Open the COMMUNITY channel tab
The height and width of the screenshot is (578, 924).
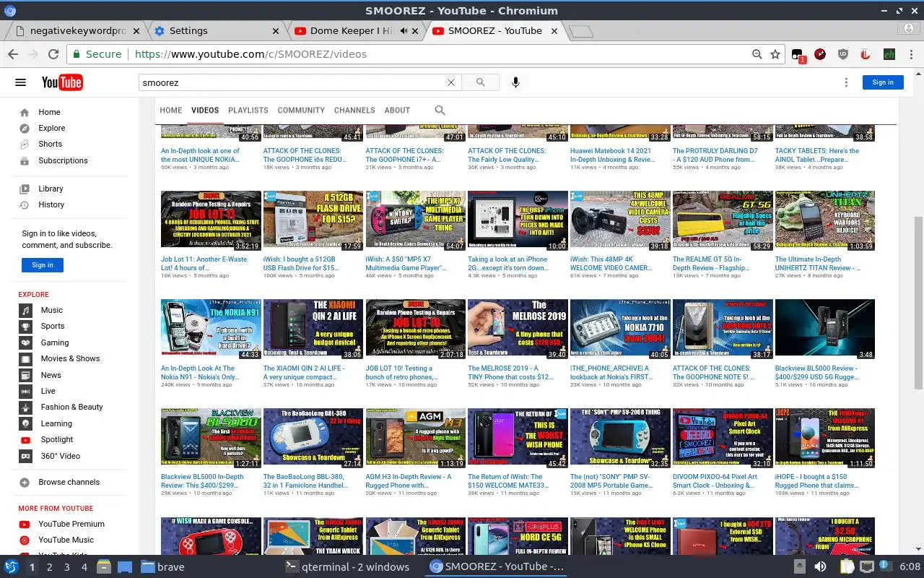(301, 111)
